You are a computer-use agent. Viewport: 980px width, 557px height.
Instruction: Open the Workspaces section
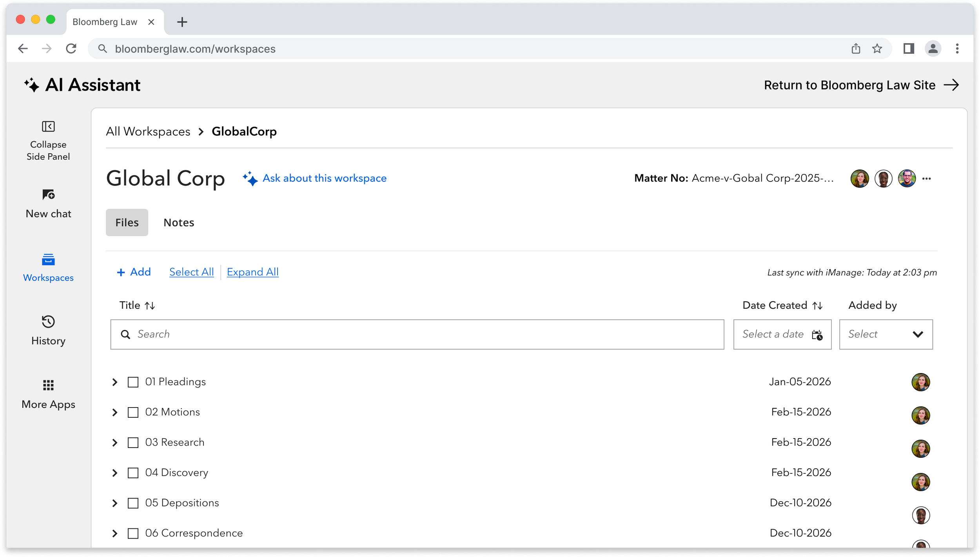coord(48,268)
